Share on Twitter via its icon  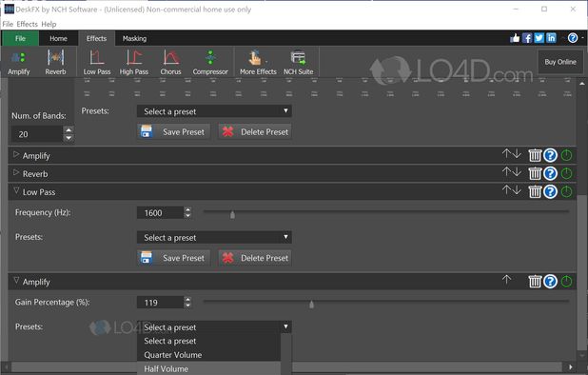(539, 38)
